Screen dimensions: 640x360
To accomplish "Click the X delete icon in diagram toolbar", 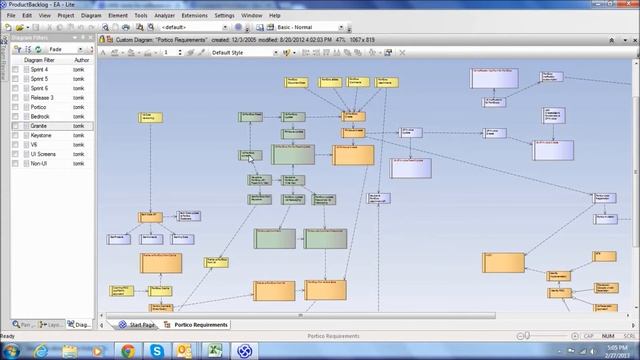I will 402,53.
